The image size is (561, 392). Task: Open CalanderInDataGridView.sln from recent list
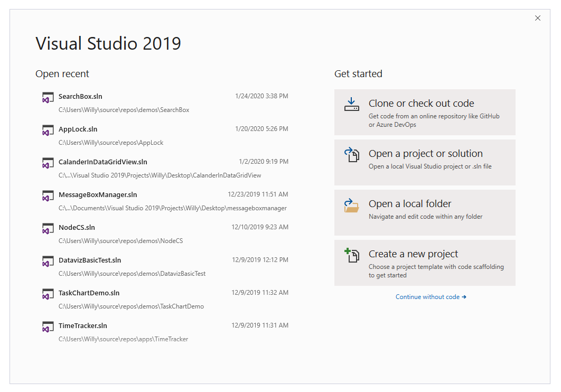pos(165,169)
